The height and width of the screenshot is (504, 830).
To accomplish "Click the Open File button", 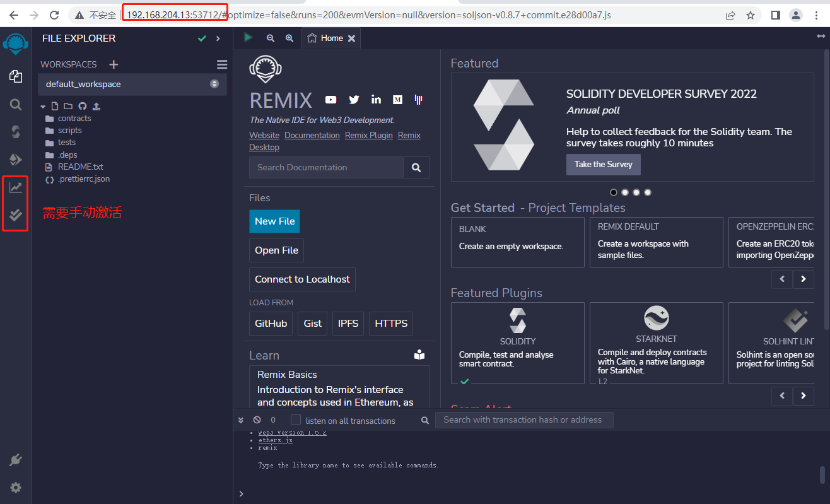I will [x=276, y=250].
